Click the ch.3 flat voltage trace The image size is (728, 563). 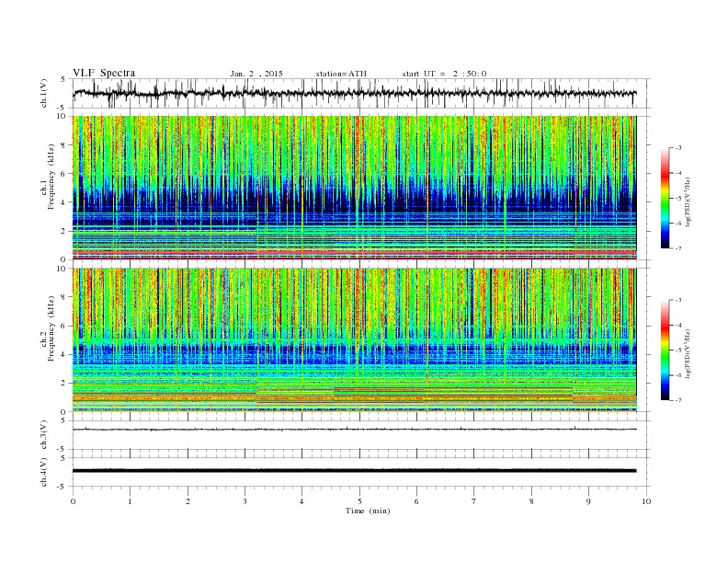pos(355,430)
